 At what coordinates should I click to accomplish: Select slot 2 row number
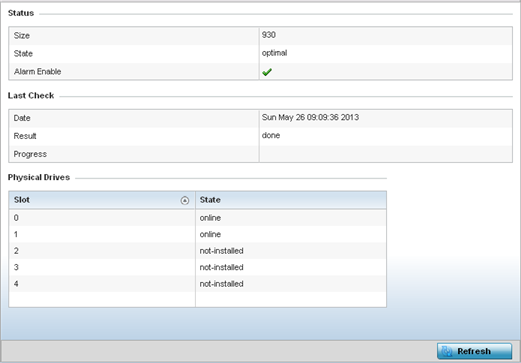tap(16, 251)
